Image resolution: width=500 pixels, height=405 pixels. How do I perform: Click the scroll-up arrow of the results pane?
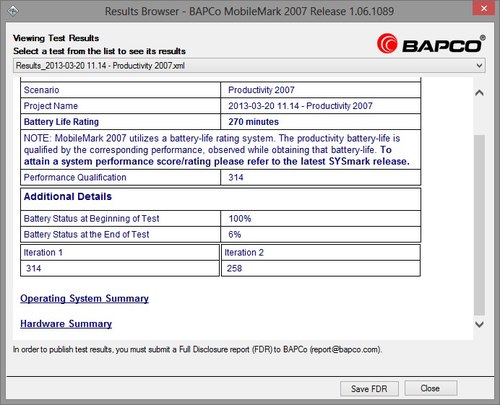pos(479,93)
